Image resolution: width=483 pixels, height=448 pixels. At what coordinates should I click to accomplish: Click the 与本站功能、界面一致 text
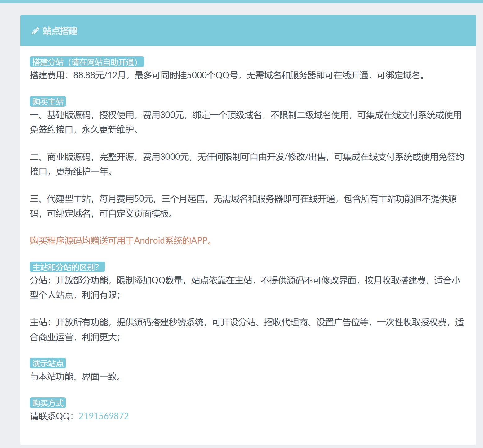pos(76,376)
